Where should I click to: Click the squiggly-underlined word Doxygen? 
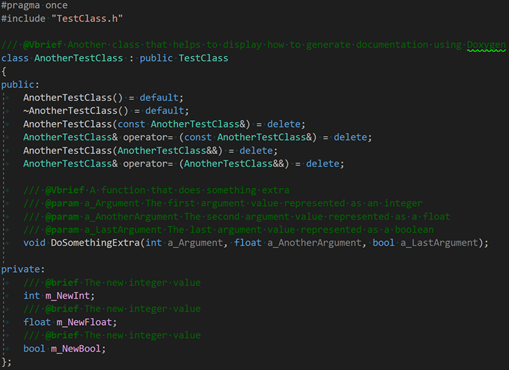tap(486, 45)
